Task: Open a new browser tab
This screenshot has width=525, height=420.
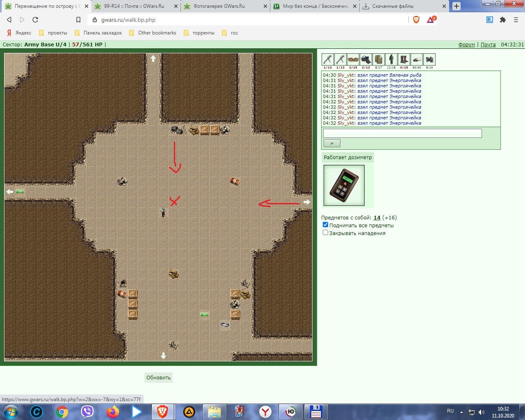Action: [x=456, y=6]
